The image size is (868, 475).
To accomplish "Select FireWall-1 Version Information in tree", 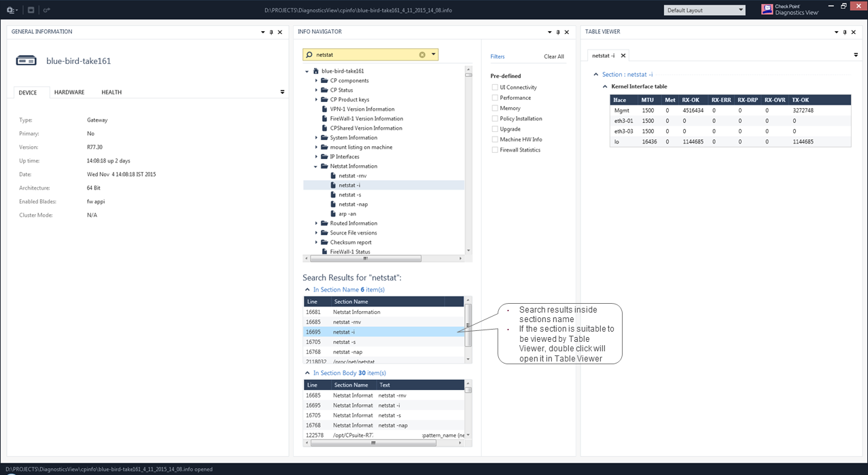I will (366, 119).
